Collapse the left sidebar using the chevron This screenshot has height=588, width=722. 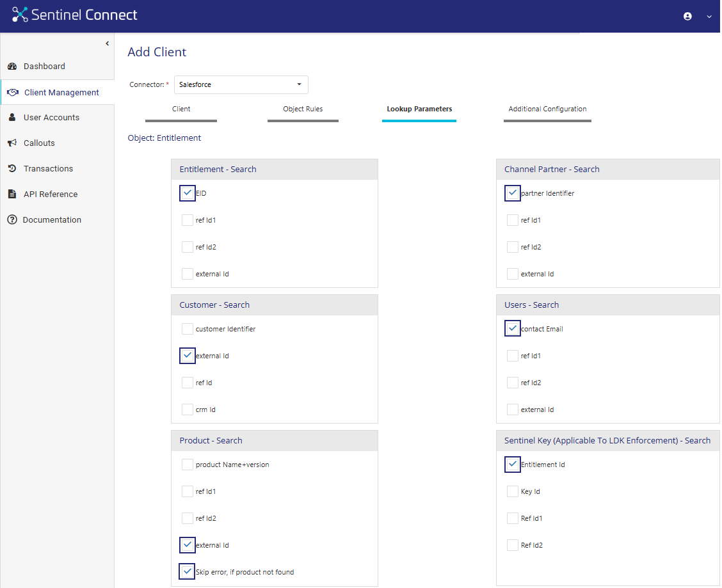(107, 44)
